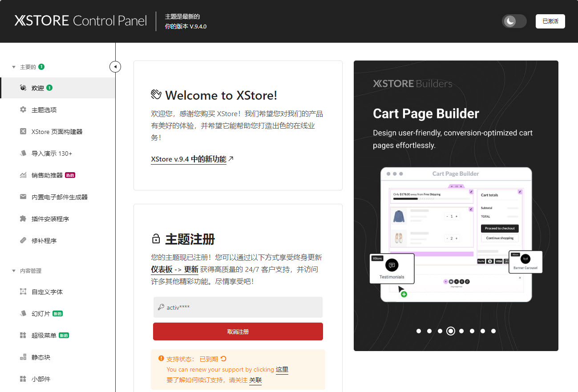Open 超级菜单 page
This screenshot has height=392, width=578.
pyautogui.click(x=58, y=335)
